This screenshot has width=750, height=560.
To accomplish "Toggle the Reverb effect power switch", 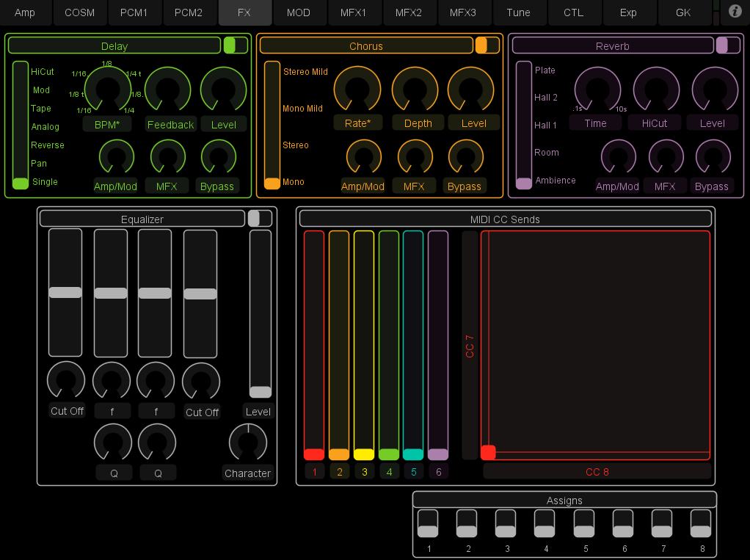I will [728, 46].
